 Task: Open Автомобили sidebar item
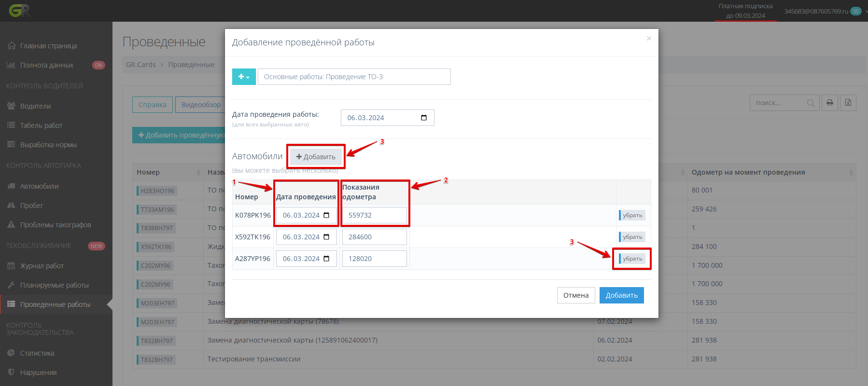point(39,186)
